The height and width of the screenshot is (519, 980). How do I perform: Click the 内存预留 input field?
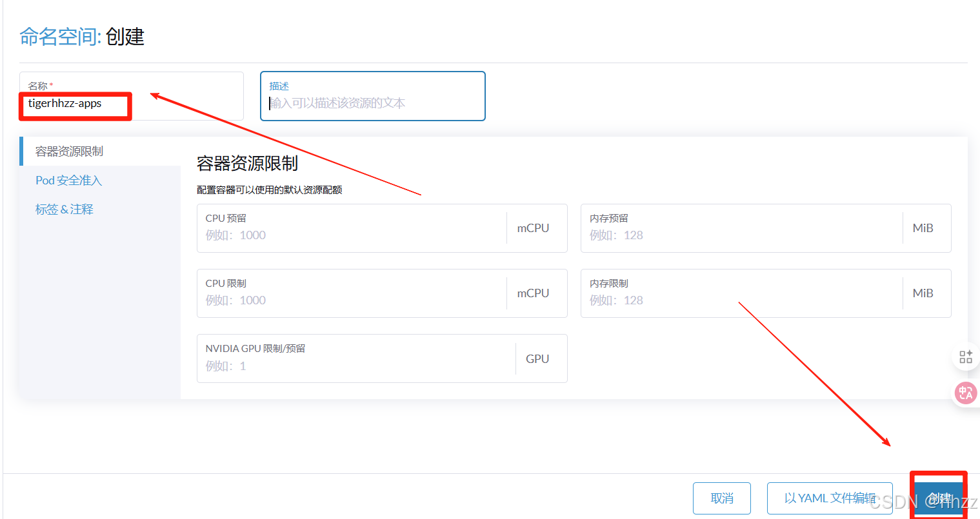741,228
